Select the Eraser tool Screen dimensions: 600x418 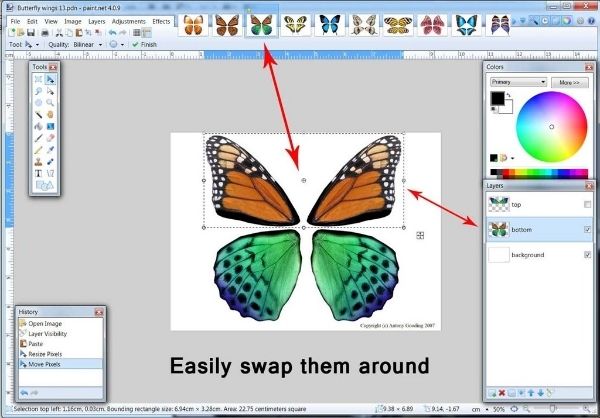[50, 138]
